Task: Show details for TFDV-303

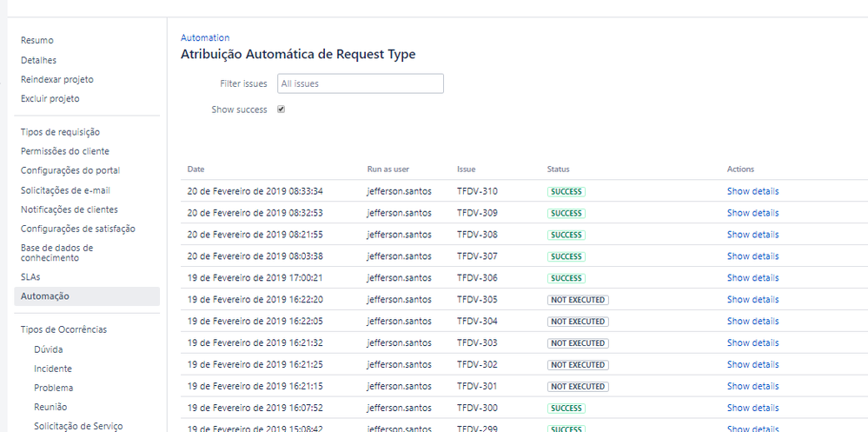Action: coord(752,342)
